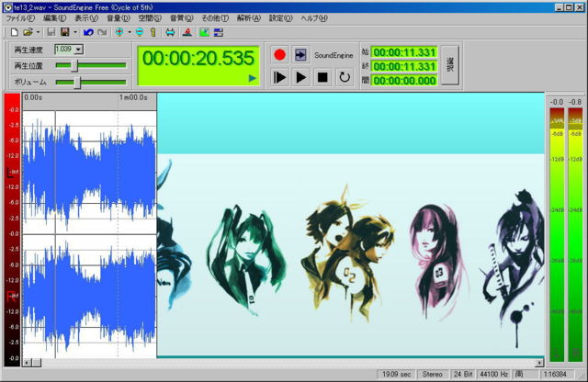Click the right channel waveform

(x=89, y=297)
